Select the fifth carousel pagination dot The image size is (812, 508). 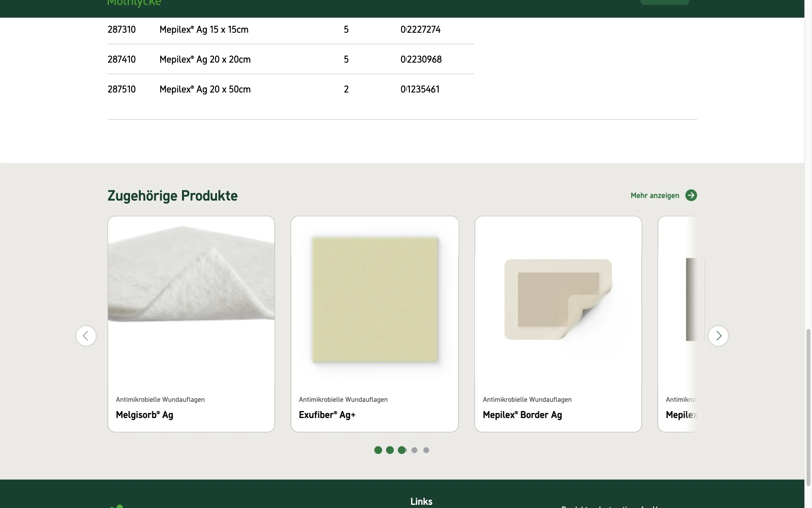pyautogui.click(x=426, y=450)
